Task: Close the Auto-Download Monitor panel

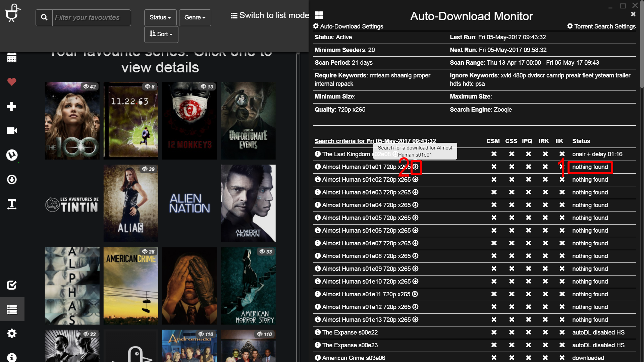Action: pyautogui.click(x=633, y=14)
